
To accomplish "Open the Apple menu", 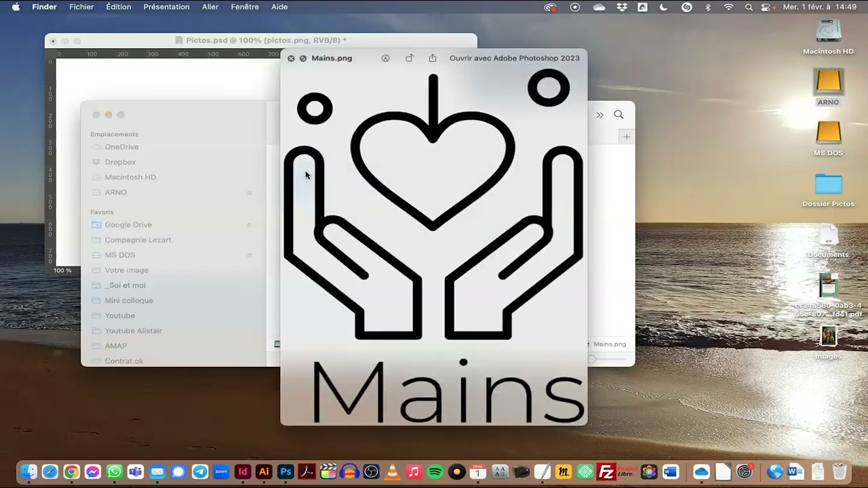I will point(16,7).
